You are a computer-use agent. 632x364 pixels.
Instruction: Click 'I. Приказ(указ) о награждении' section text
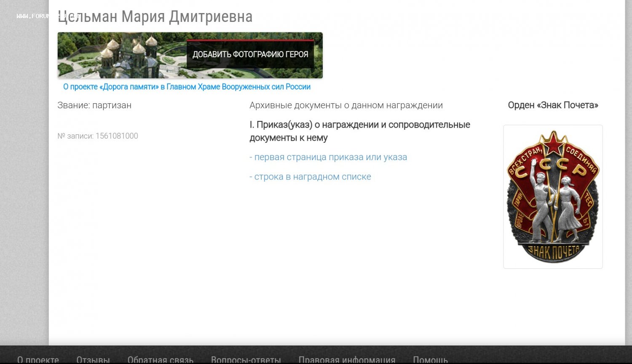click(x=360, y=131)
